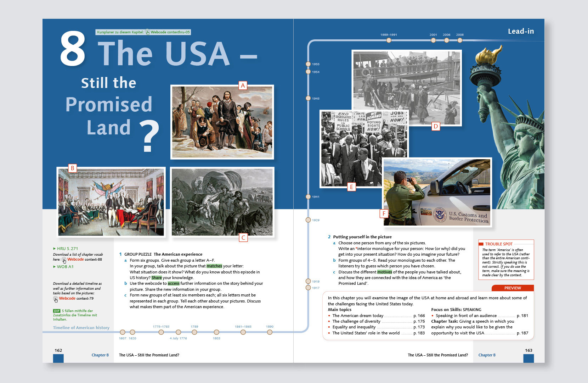Select the red letter A picture label

(243, 85)
